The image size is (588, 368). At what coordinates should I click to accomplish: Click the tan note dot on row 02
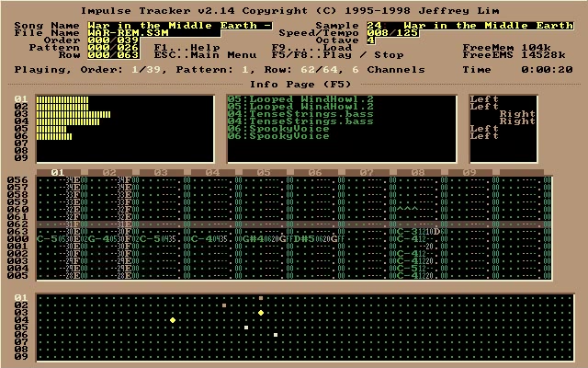224,305
